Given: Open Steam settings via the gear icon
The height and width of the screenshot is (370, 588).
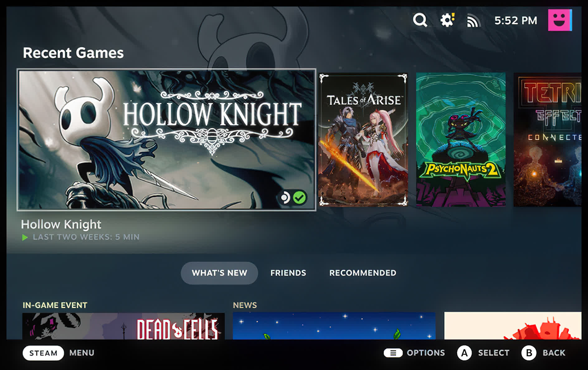Looking at the screenshot, I should [x=447, y=20].
